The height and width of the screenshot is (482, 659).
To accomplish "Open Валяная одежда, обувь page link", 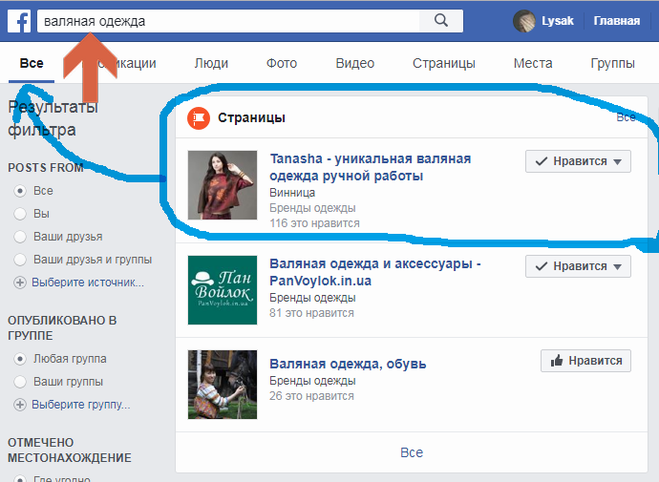I will pyautogui.click(x=348, y=364).
